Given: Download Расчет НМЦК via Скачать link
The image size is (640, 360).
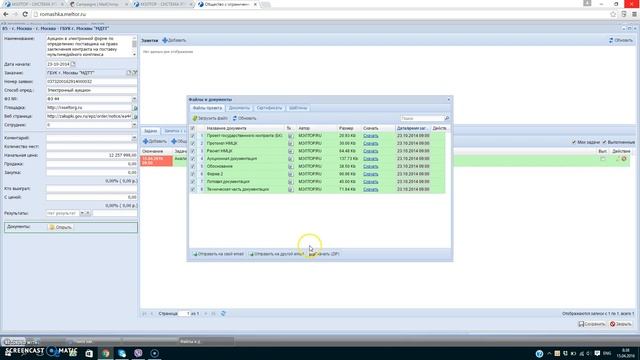Looking at the screenshot, I should click(371, 151).
